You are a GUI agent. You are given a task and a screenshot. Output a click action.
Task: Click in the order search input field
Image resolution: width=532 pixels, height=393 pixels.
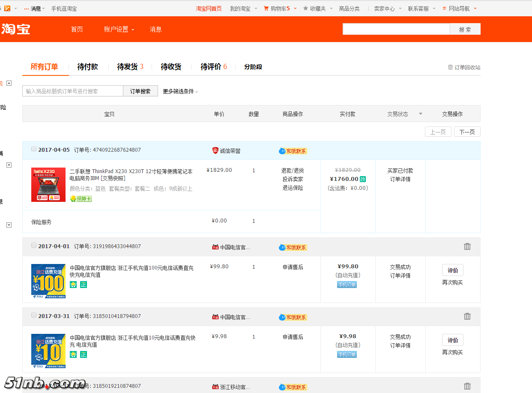point(73,91)
